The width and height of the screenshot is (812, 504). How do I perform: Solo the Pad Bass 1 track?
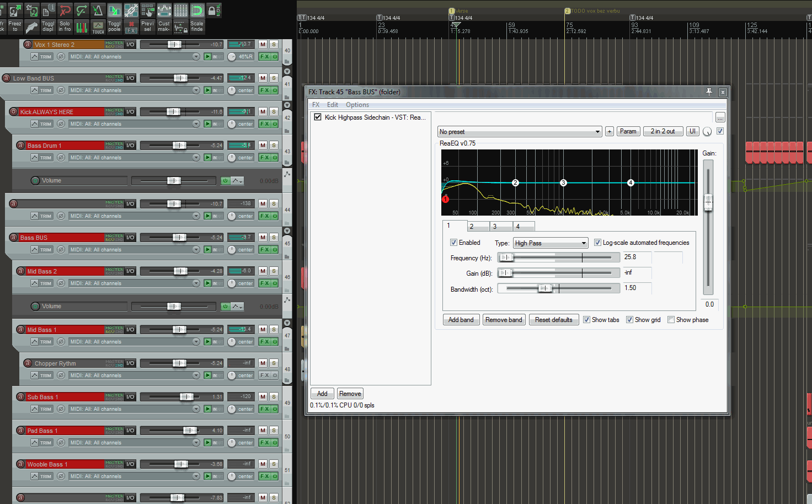coord(274,431)
